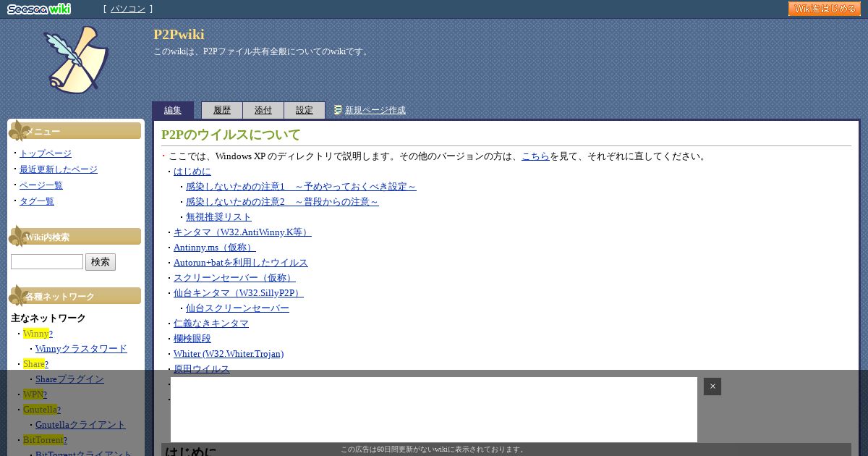Open タグ一覧 in the sidebar
868x456 pixels.
[37, 201]
